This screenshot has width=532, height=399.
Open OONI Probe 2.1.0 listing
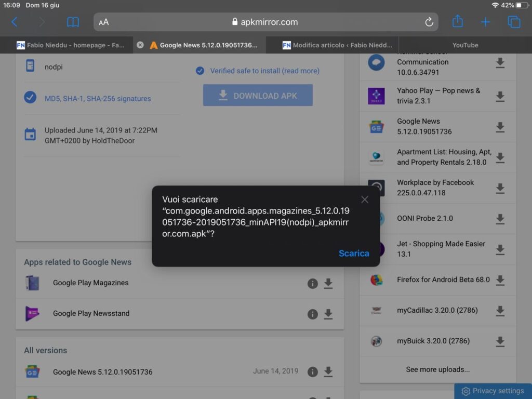[x=425, y=218]
